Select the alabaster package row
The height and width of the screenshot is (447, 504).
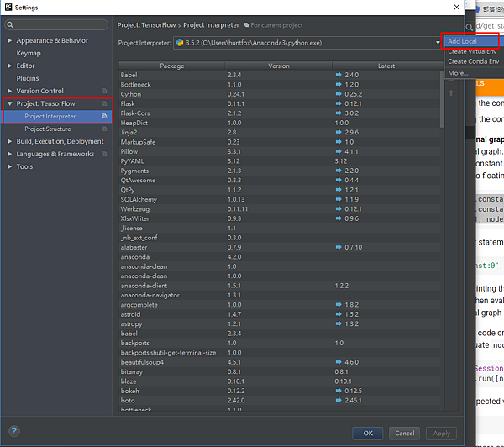click(x=279, y=247)
